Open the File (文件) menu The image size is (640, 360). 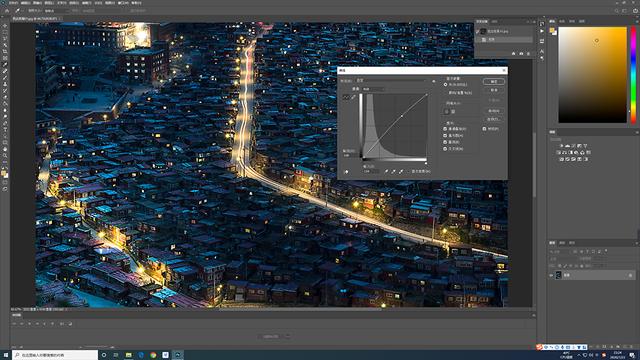coord(13,3)
